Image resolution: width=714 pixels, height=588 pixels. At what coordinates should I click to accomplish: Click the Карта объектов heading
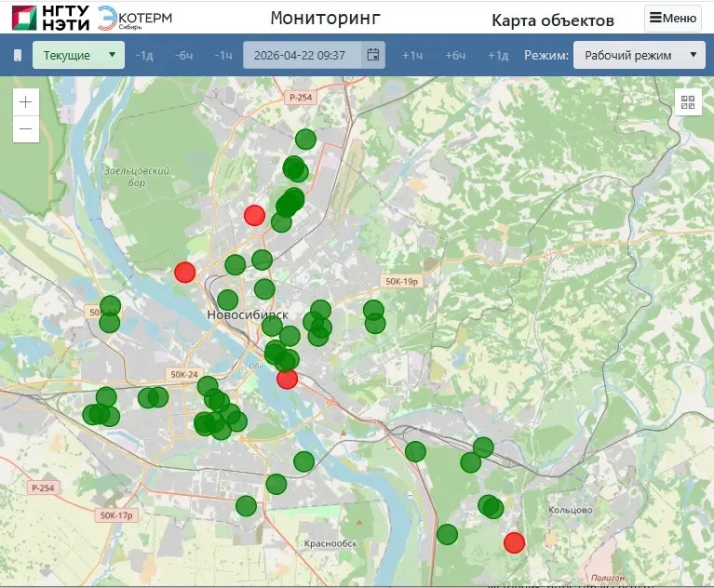click(553, 20)
